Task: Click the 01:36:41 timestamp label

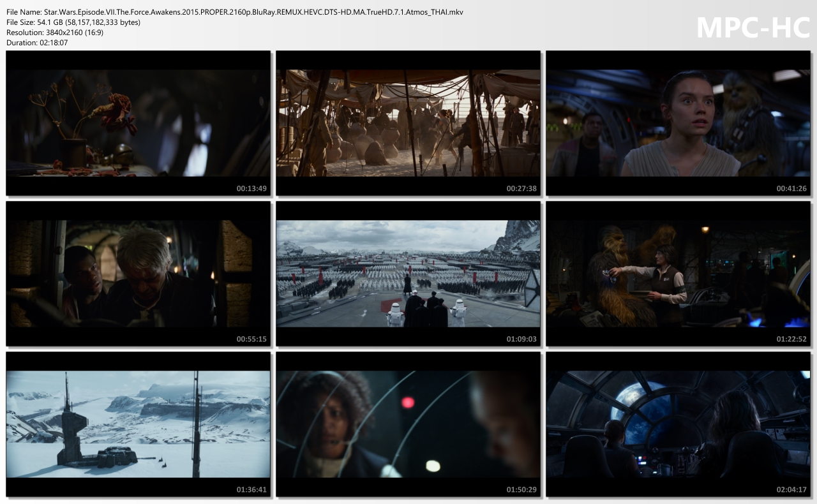Action: pyautogui.click(x=251, y=490)
